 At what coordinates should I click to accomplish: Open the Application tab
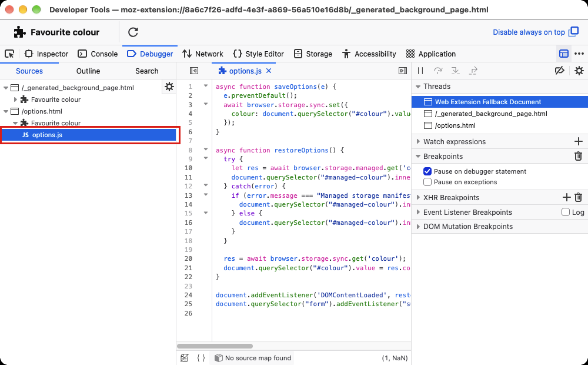[430, 54]
